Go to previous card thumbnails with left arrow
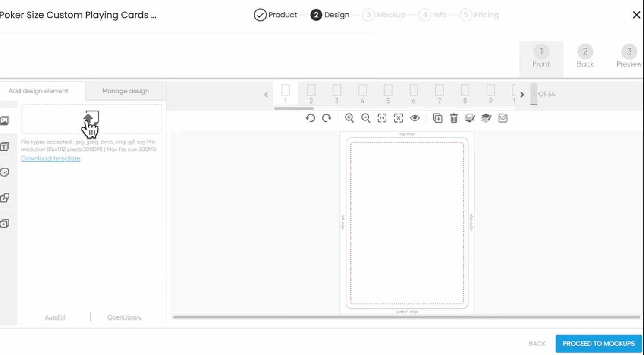The height and width of the screenshot is (355, 644). pyautogui.click(x=266, y=95)
